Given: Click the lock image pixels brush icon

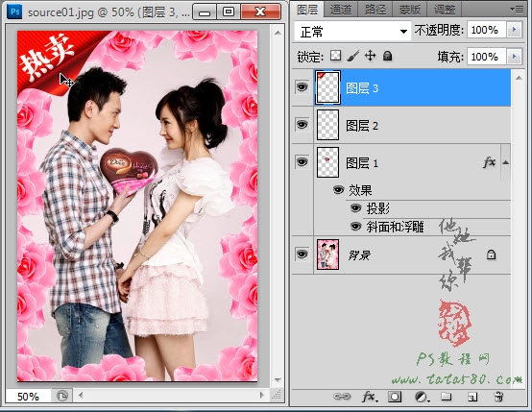Looking at the screenshot, I should click(x=353, y=56).
